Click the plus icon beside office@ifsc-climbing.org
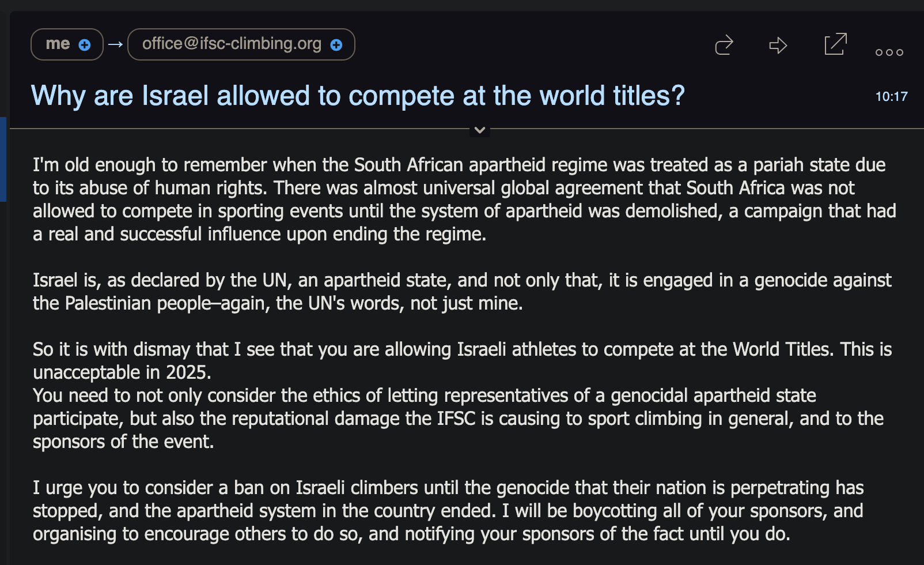924x565 pixels. pos(336,45)
